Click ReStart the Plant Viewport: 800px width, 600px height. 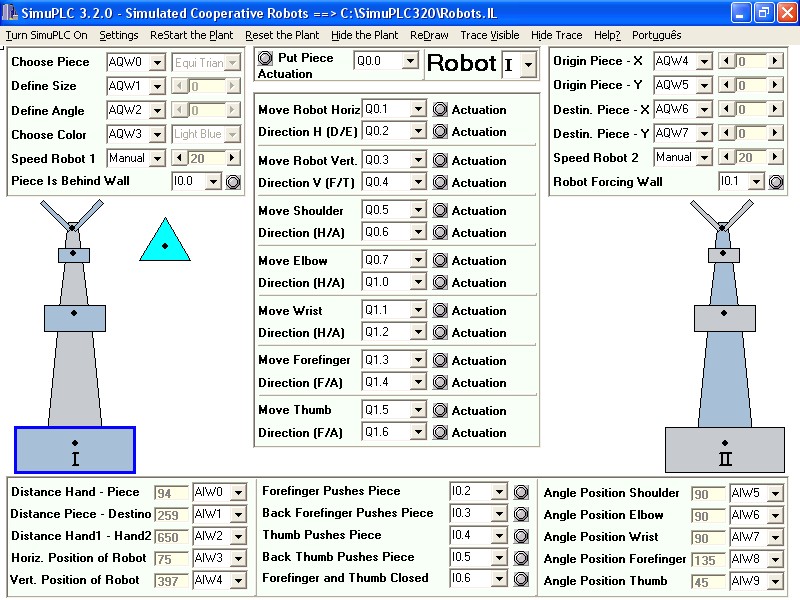(191, 35)
